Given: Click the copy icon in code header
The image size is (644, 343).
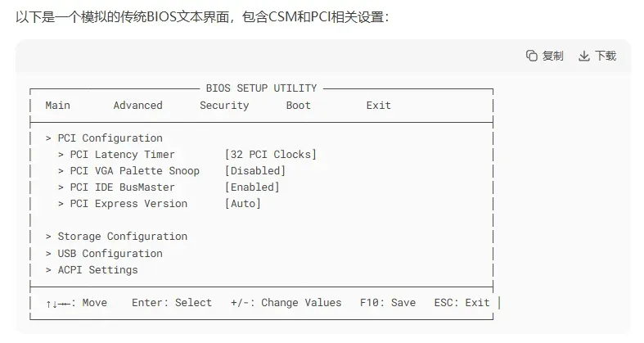Looking at the screenshot, I should coord(532,56).
